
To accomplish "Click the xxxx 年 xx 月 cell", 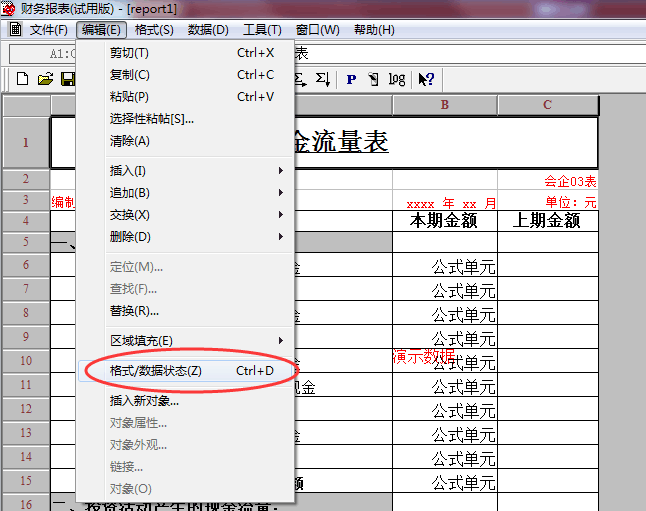I will point(445,201).
